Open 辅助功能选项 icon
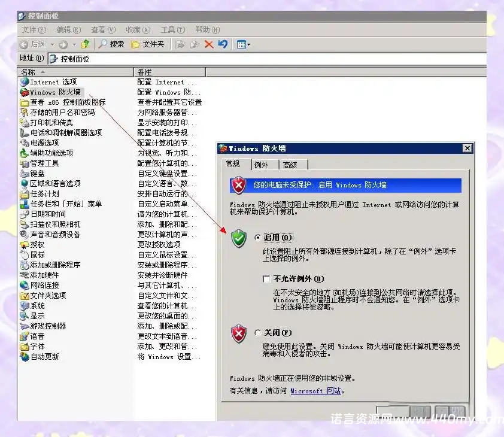 25,153
